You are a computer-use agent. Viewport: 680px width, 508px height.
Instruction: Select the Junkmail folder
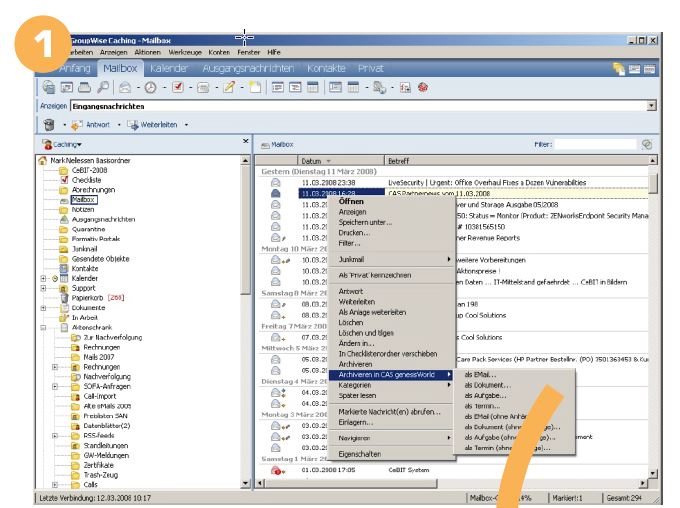[84, 249]
